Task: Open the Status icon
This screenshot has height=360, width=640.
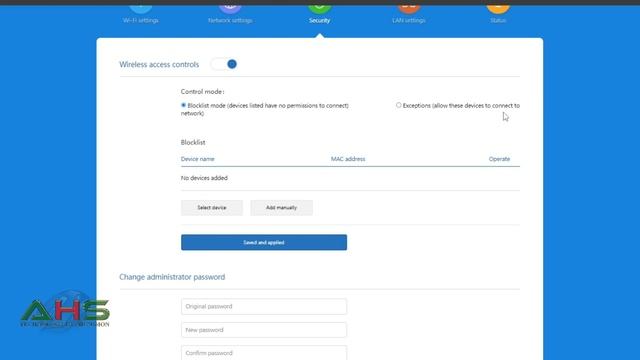Action: click(498, 8)
